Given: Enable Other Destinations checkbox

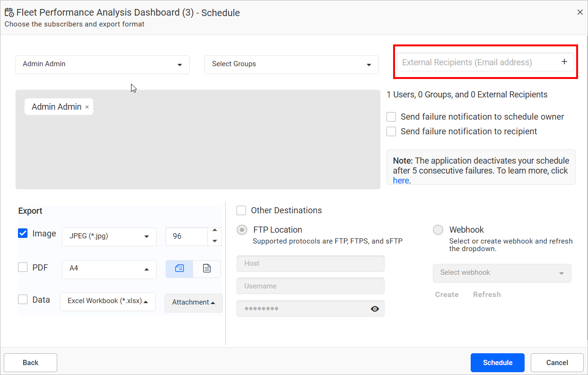Looking at the screenshot, I should tap(241, 210).
